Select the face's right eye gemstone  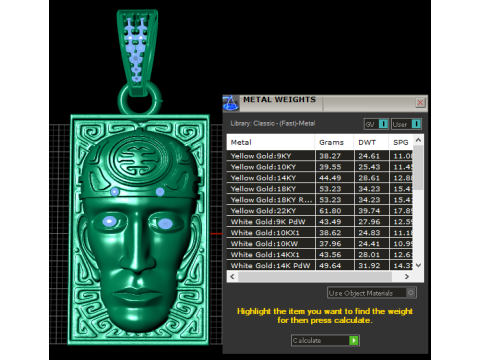coord(165,223)
